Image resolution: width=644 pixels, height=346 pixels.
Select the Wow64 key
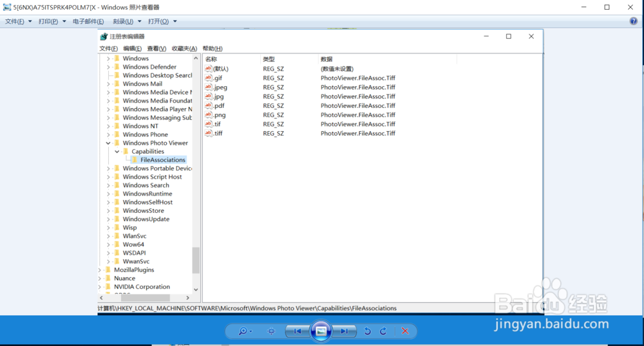(x=133, y=244)
